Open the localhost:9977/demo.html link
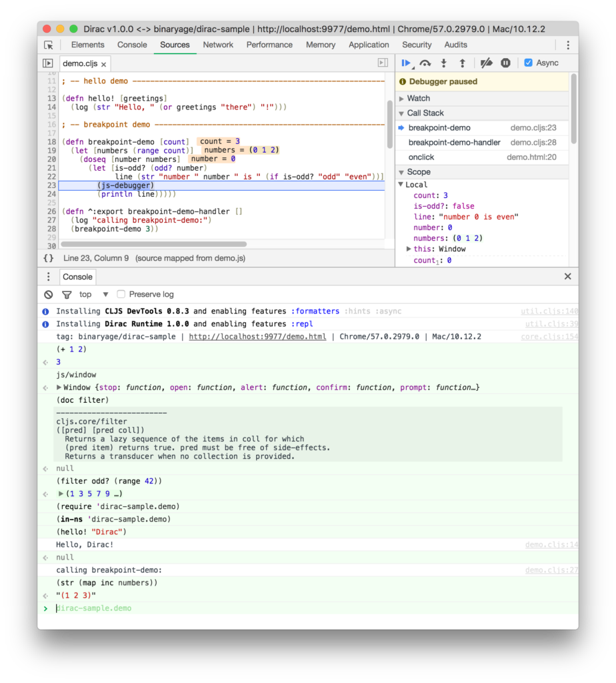This screenshot has height=683, width=616. click(257, 337)
